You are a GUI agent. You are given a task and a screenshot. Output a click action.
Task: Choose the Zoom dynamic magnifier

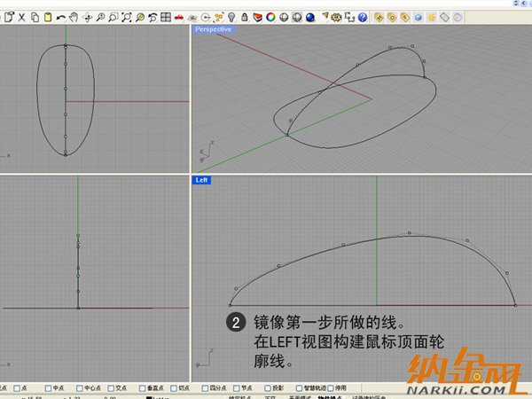[100, 17]
